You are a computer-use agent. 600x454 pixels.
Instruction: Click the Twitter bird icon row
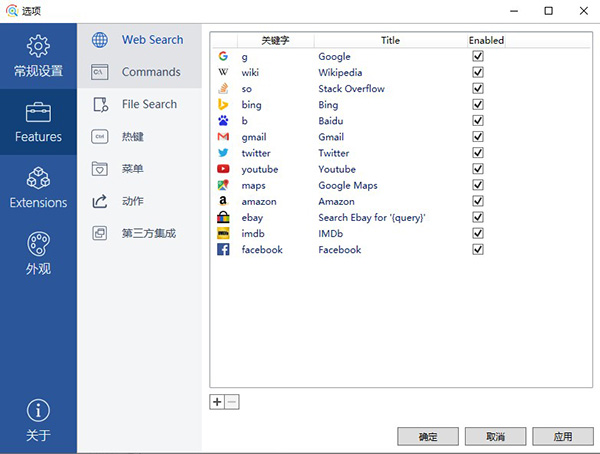click(x=223, y=153)
